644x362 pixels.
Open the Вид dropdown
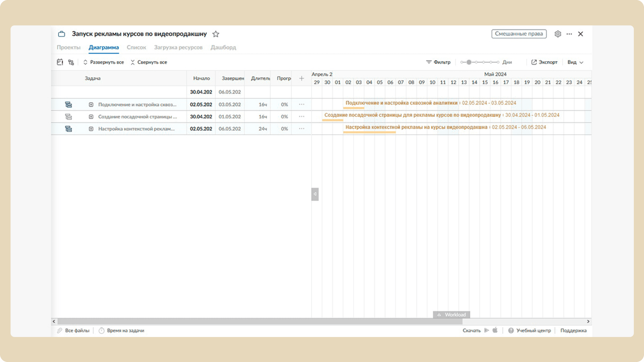click(575, 62)
